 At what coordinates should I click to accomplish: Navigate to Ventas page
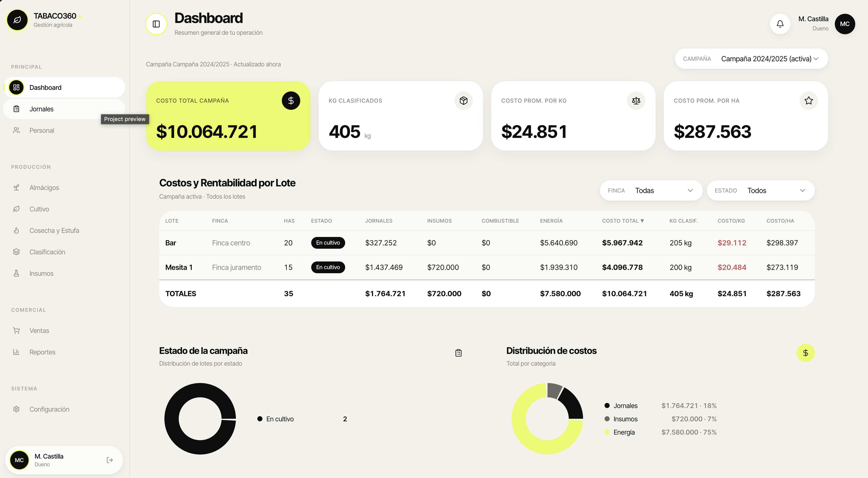tap(64, 331)
